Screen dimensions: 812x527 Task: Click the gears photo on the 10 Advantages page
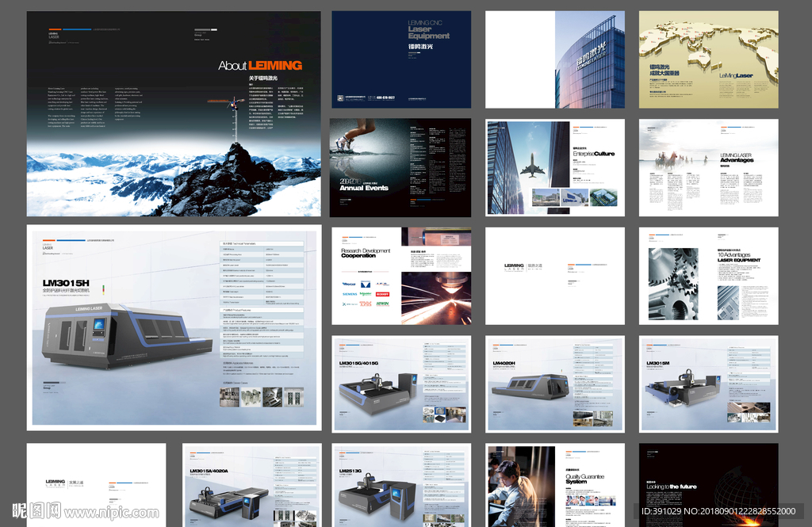click(x=673, y=285)
